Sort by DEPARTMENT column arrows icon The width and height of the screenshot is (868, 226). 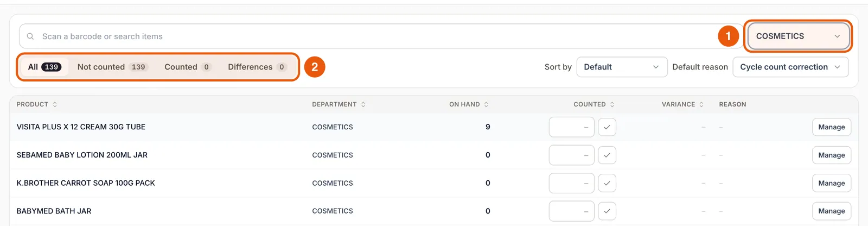click(363, 104)
